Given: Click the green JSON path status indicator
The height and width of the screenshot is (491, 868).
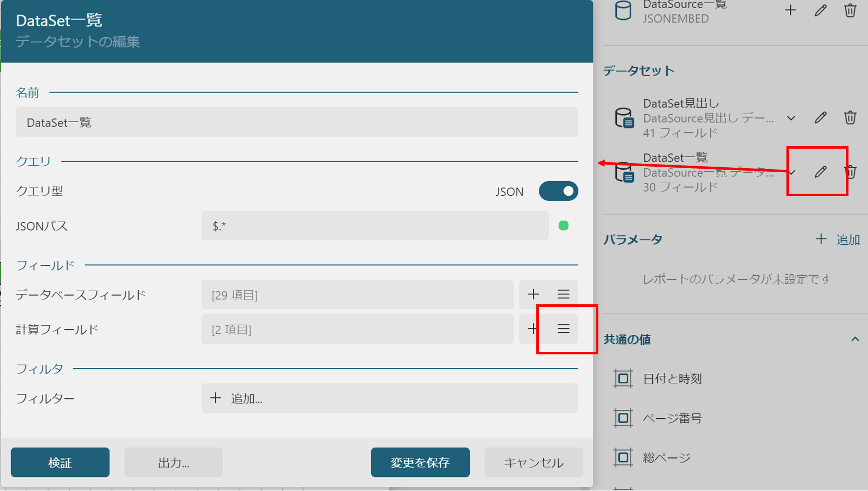Looking at the screenshot, I should (563, 226).
